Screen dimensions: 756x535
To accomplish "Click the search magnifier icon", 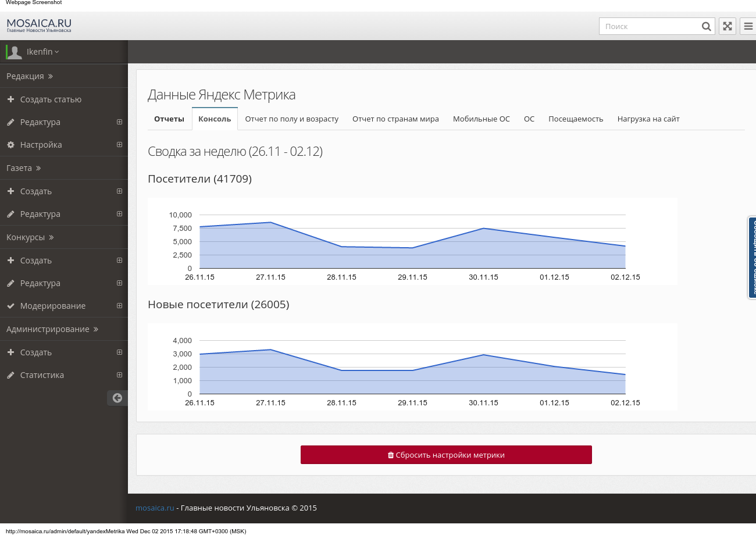I will click(706, 26).
